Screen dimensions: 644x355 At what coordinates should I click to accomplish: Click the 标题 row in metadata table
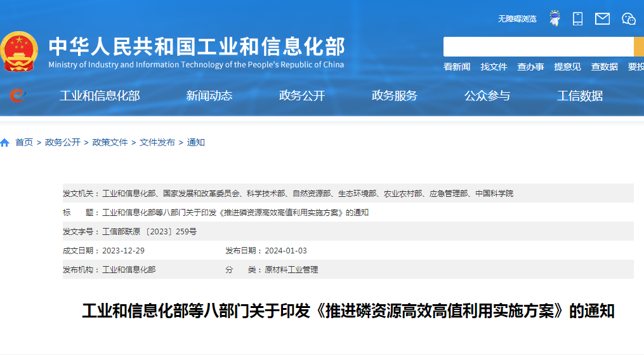click(348, 212)
